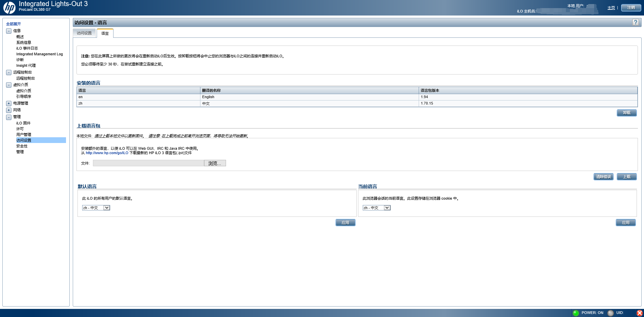Select the 语言 tab
Viewport: 644px width, 317px height.
[105, 33]
